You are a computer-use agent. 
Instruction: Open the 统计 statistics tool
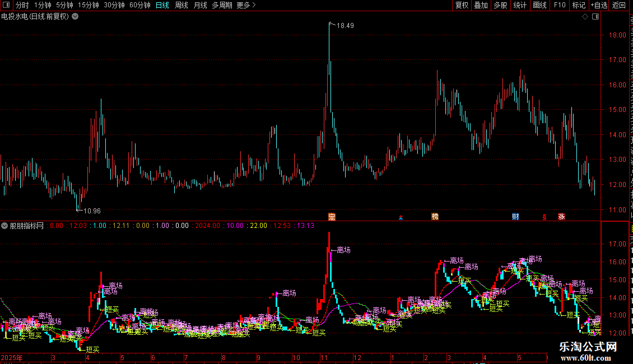(x=520, y=5)
